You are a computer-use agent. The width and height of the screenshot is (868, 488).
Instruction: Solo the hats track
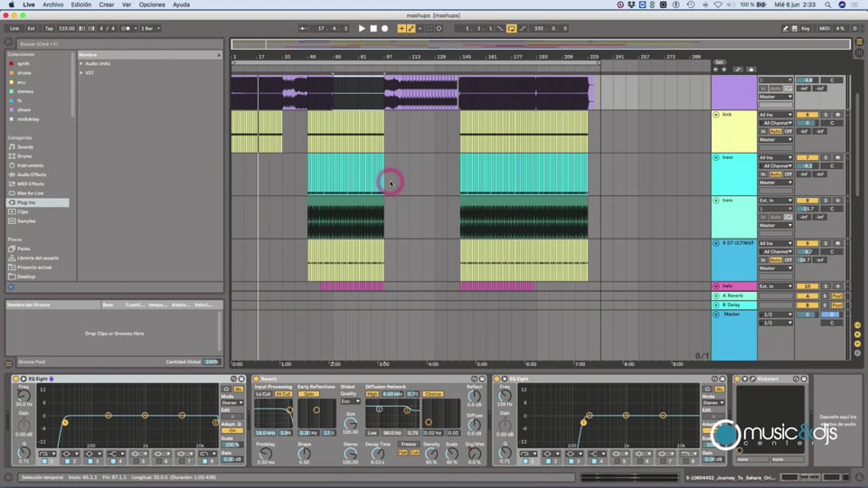pyautogui.click(x=826, y=286)
